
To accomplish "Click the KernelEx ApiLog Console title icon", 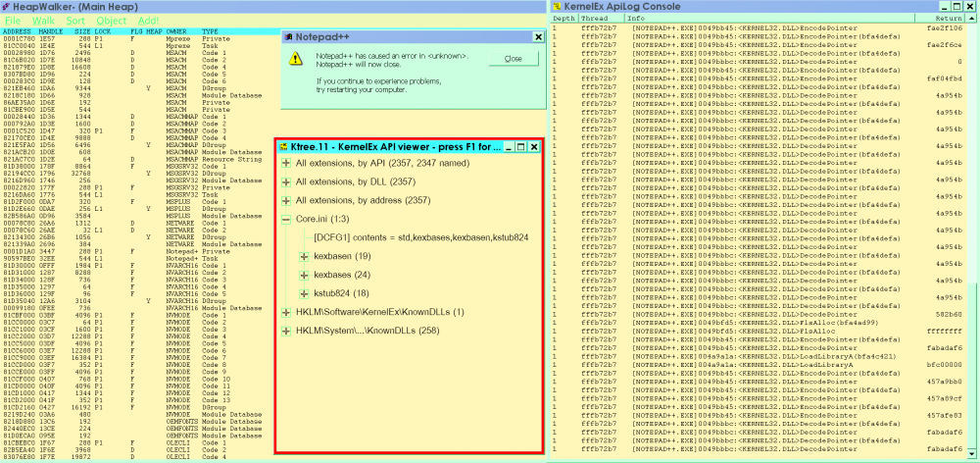I will (555, 7).
